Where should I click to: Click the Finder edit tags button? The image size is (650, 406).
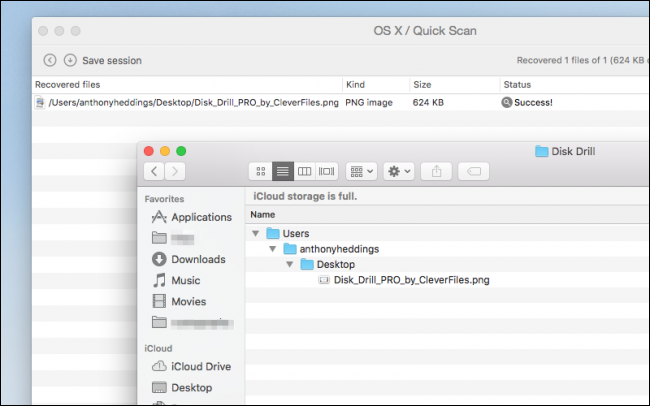(x=473, y=171)
